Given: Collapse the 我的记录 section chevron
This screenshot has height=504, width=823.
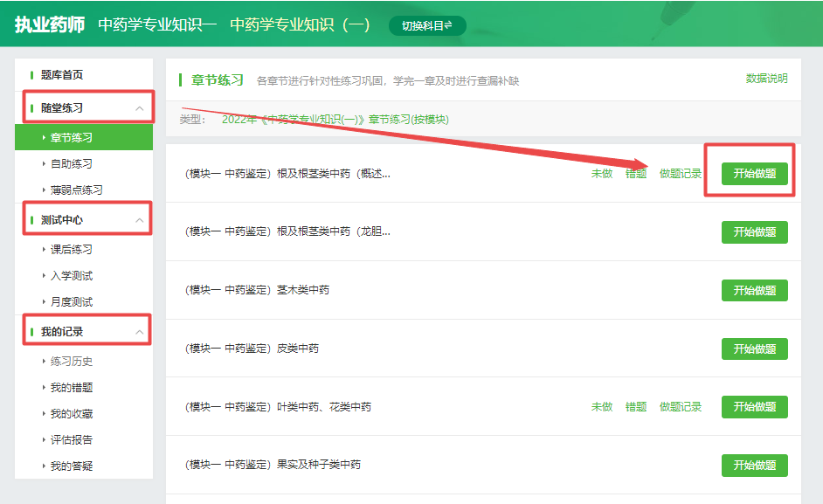Looking at the screenshot, I should [x=140, y=332].
